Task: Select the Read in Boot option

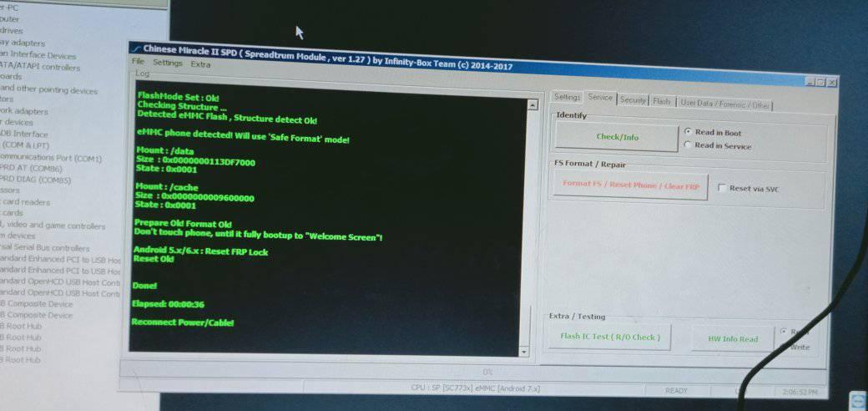Action: click(714, 133)
